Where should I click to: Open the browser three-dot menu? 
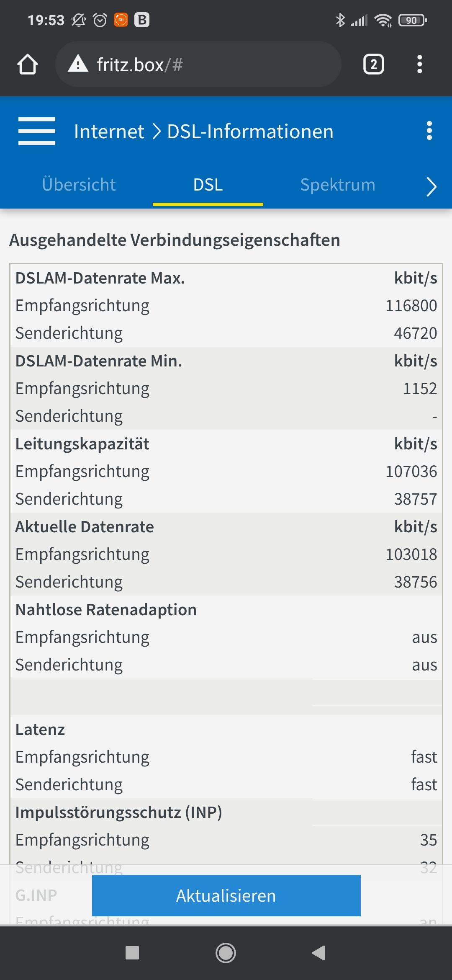click(420, 64)
